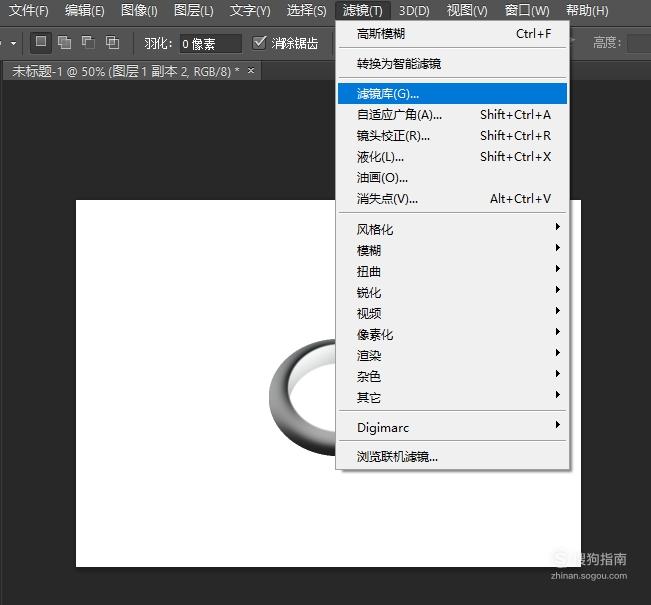Open the 编辑(E) menu
The height and width of the screenshot is (605, 651).
[85, 10]
